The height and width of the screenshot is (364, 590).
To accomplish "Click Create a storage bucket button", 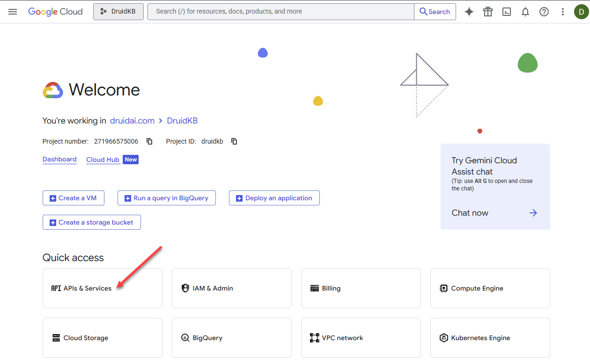I will (92, 222).
